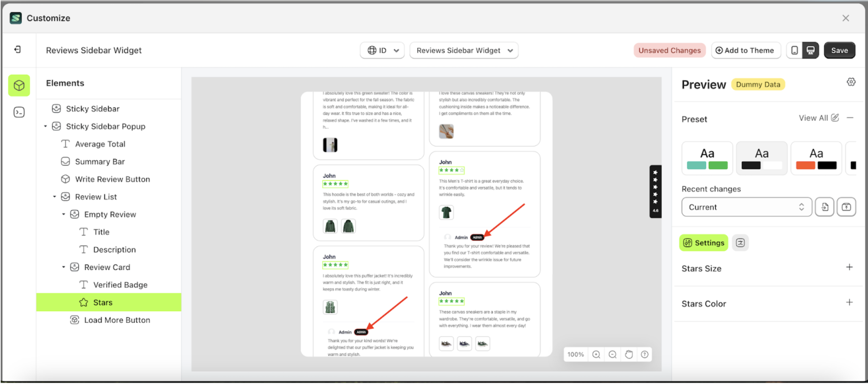The image size is (868, 385).
Task: Click the help question mark icon
Action: (645, 354)
